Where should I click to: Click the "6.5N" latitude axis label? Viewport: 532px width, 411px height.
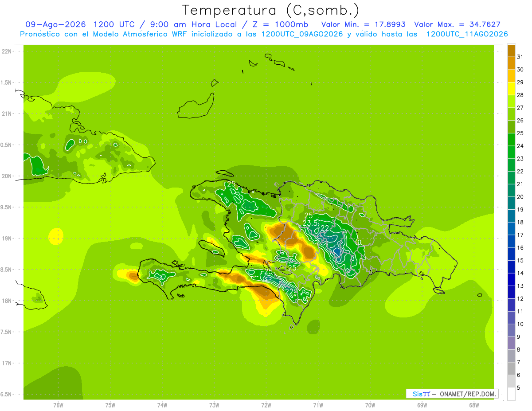7,395
